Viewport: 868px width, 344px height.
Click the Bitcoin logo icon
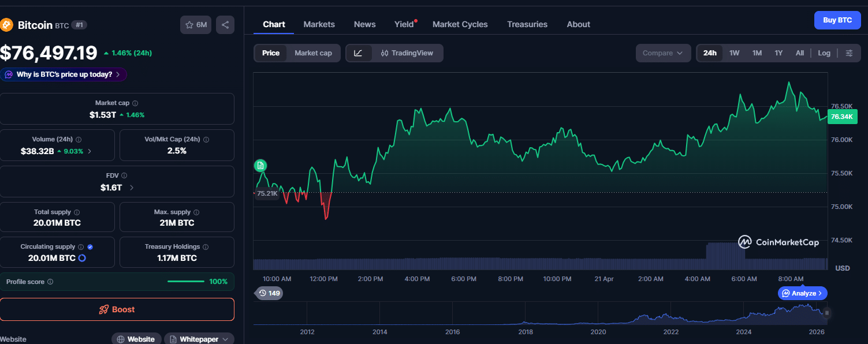click(6, 25)
